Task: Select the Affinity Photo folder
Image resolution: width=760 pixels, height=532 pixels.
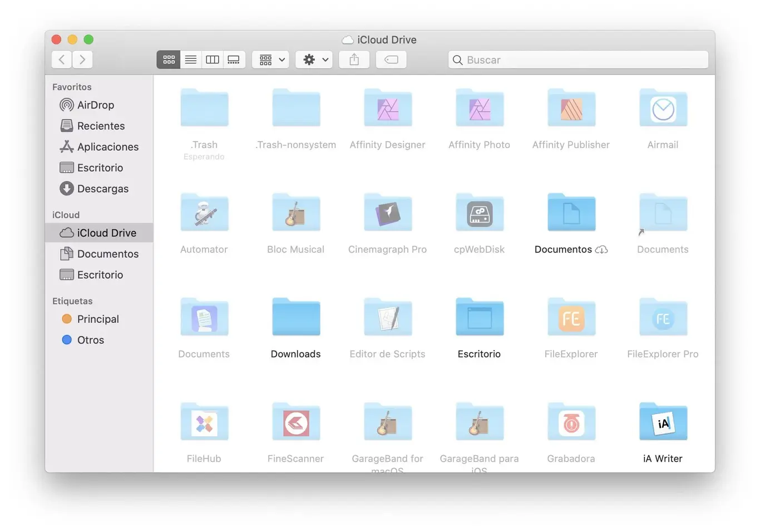Action: pyautogui.click(x=480, y=108)
